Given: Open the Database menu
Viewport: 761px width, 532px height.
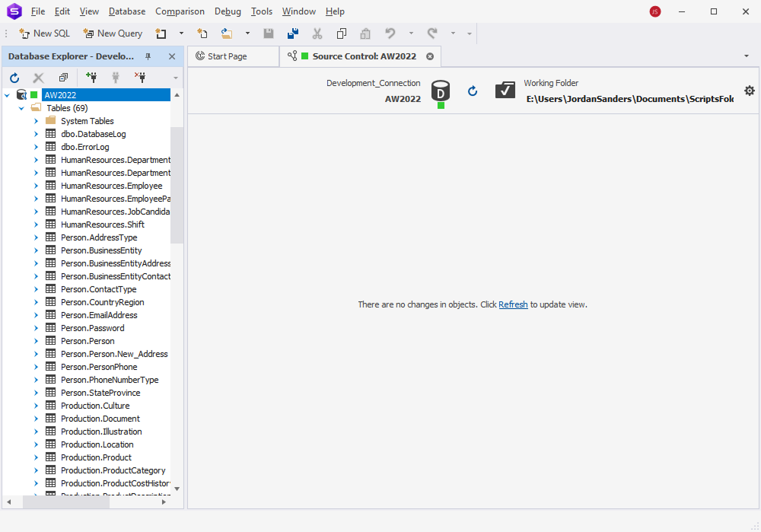Looking at the screenshot, I should click(126, 11).
